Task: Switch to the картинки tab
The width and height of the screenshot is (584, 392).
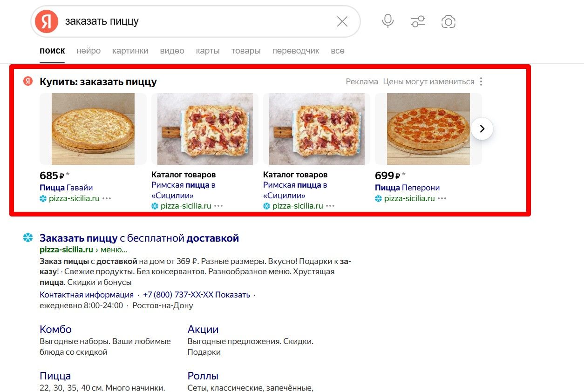Action: coord(130,51)
